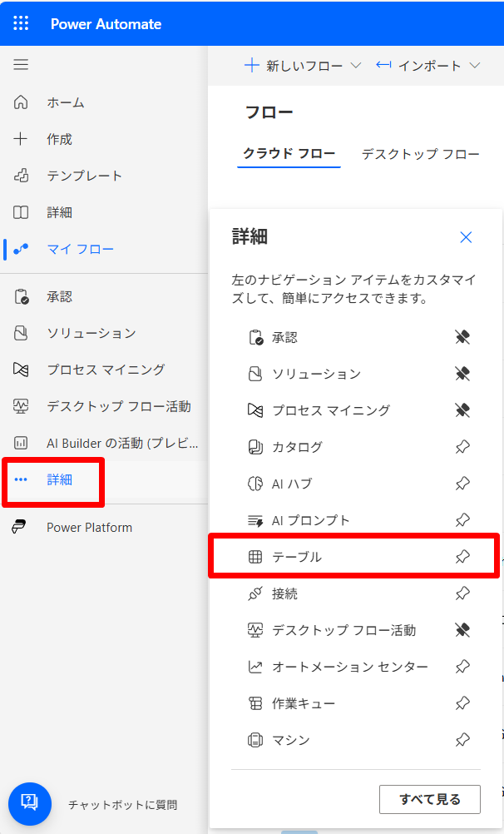Click the AI Builder activity icon

coord(21,443)
